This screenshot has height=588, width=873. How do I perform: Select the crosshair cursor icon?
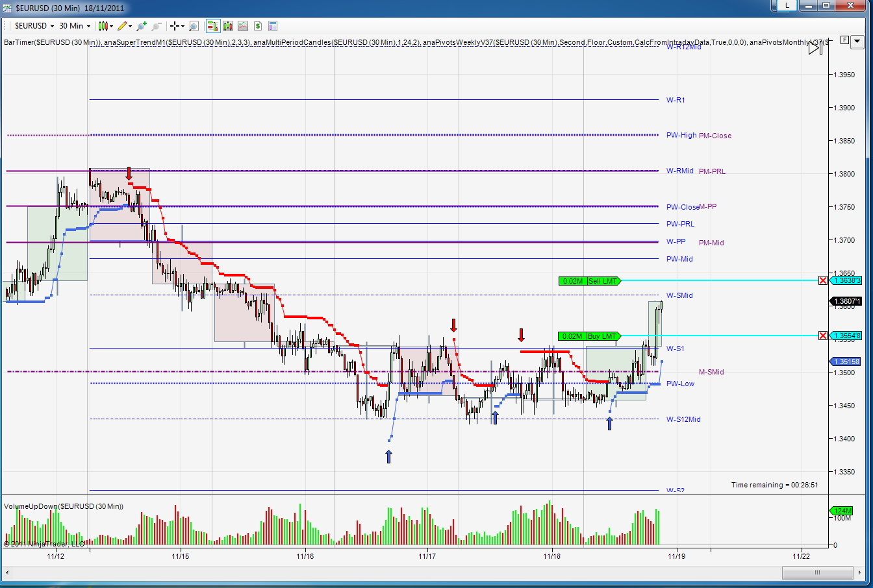pyautogui.click(x=174, y=26)
